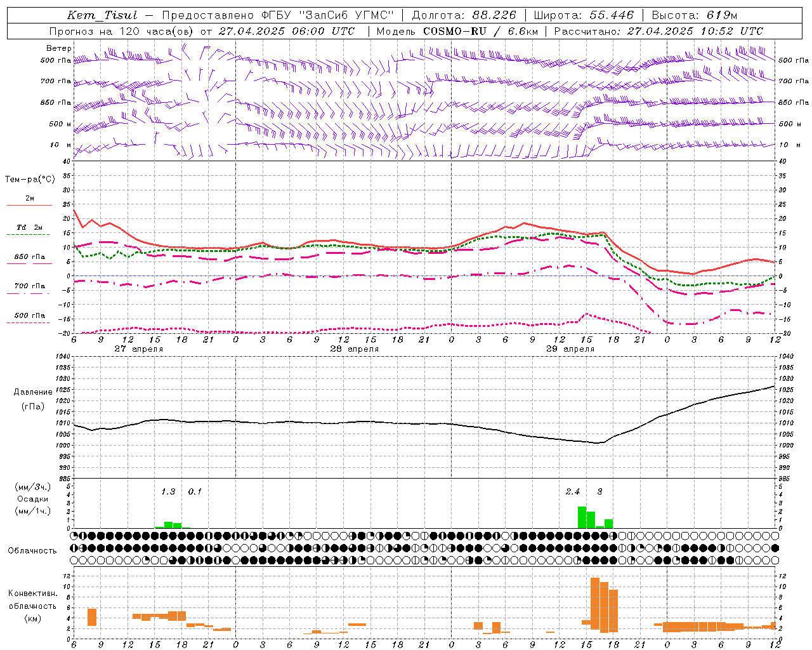Image resolution: width=812 pixels, height=650 pixels.
Task: Click the '27 апреля' date label
Action: pos(138,349)
